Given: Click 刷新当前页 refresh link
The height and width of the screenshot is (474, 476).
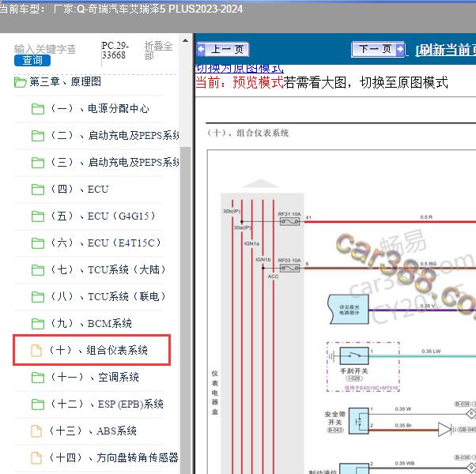Looking at the screenshot, I should (445, 50).
